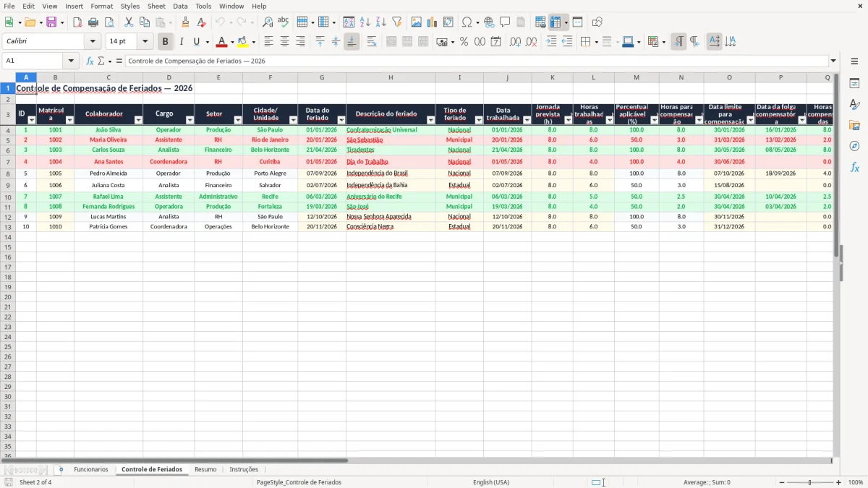Screen dimensions: 868x488
Task: Click the Export as PDF icon
Action: 77,22
